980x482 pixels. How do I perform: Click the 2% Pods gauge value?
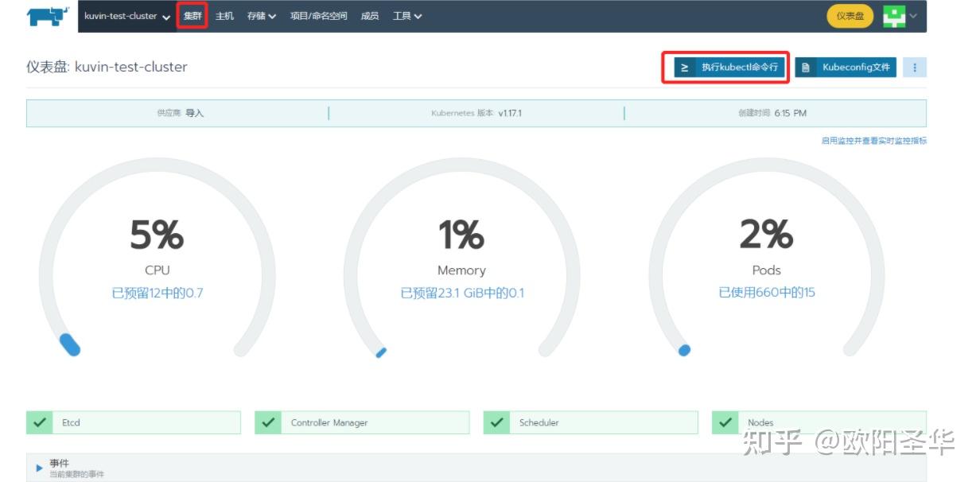tap(766, 235)
